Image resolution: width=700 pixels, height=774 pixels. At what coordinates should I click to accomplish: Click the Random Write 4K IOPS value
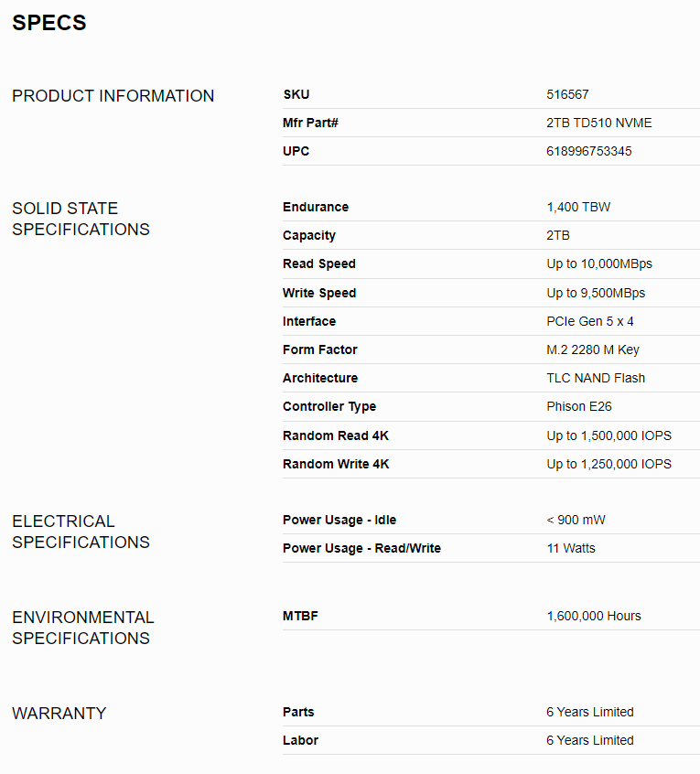608,464
